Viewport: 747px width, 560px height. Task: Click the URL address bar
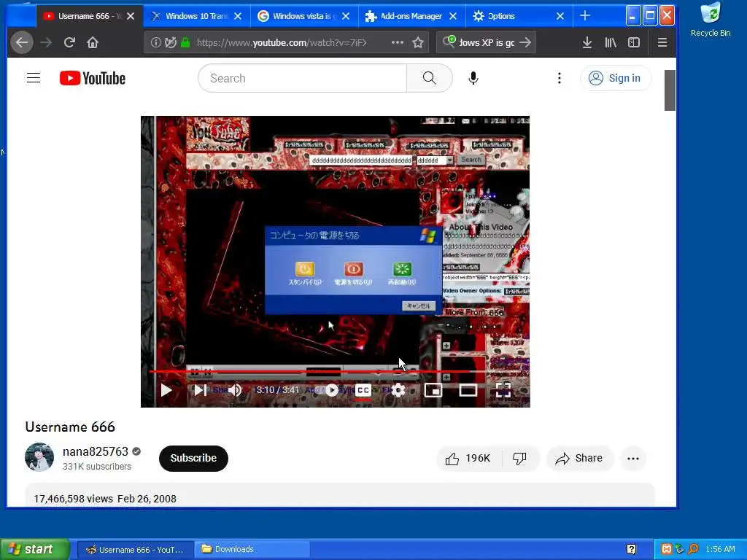(x=281, y=43)
